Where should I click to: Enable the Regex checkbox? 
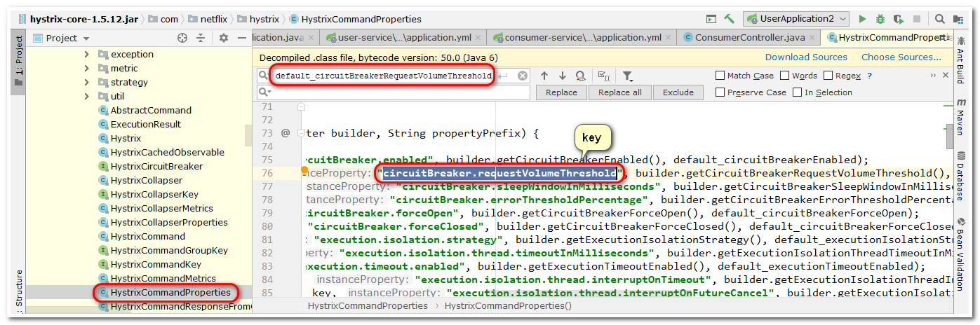pyautogui.click(x=828, y=76)
